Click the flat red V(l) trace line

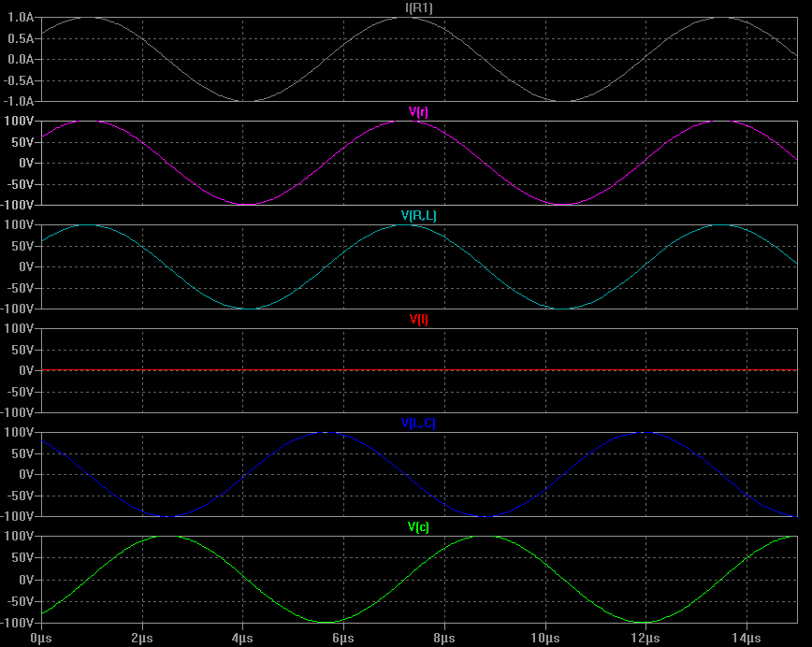(419, 370)
